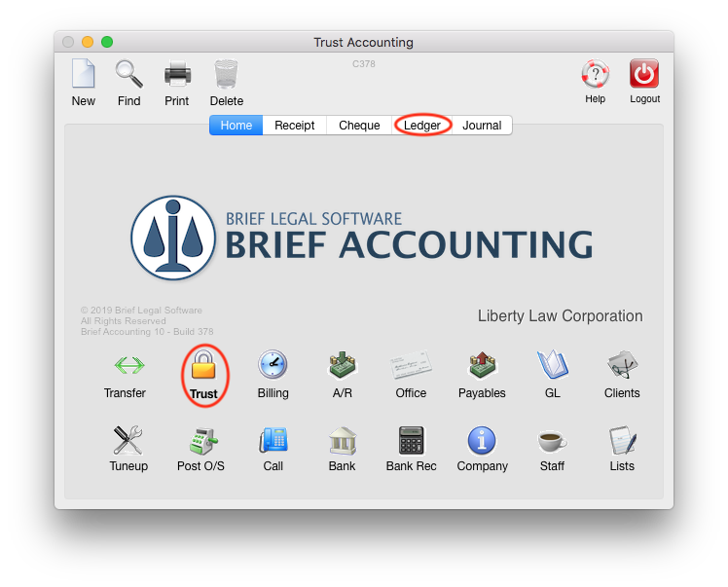Click the Brief Accounting scales logo

[x=173, y=238]
